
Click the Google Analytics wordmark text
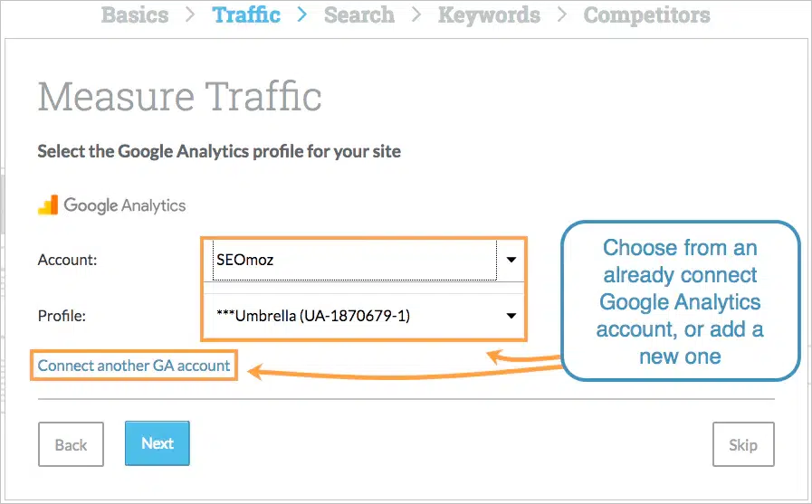pyautogui.click(x=124, y=205)
